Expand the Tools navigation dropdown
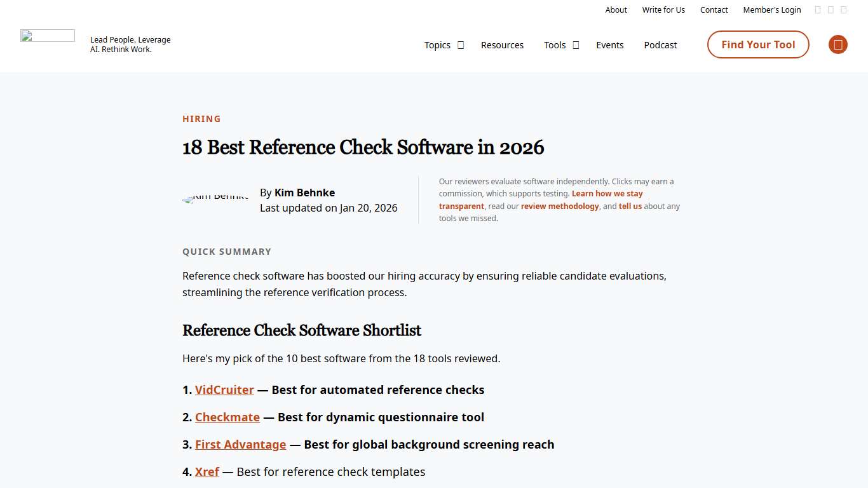 point(555,45)
